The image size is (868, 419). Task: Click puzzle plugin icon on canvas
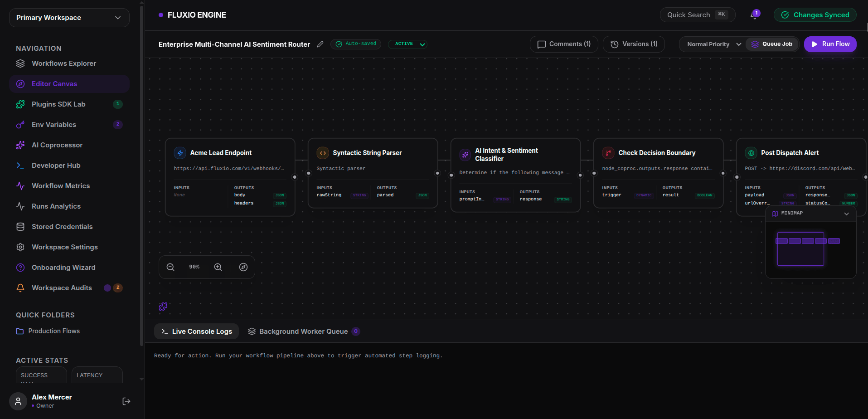coord(163,307)
